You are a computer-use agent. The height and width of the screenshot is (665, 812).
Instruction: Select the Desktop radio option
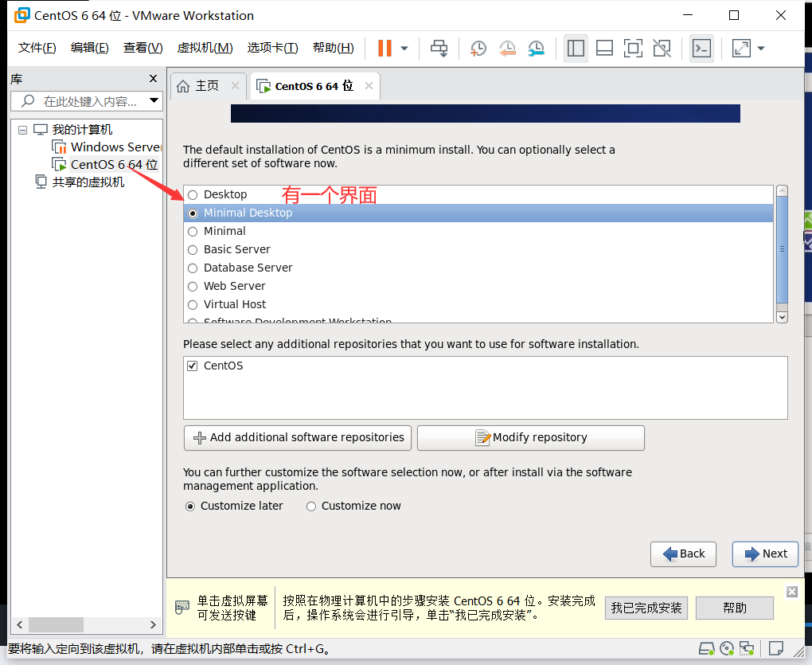click(193, 195)
